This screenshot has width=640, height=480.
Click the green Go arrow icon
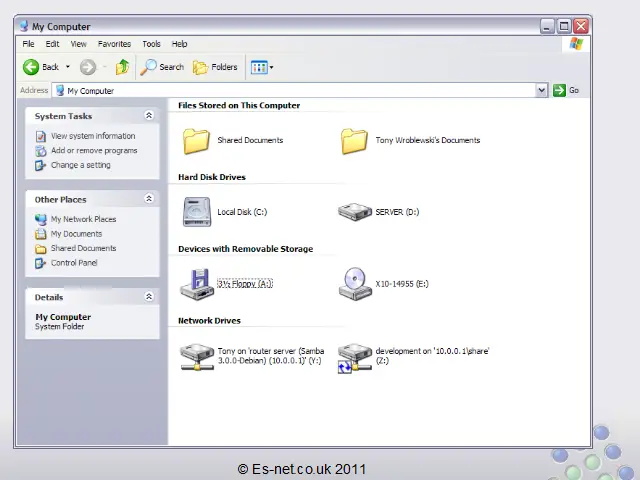pos(559,90)
